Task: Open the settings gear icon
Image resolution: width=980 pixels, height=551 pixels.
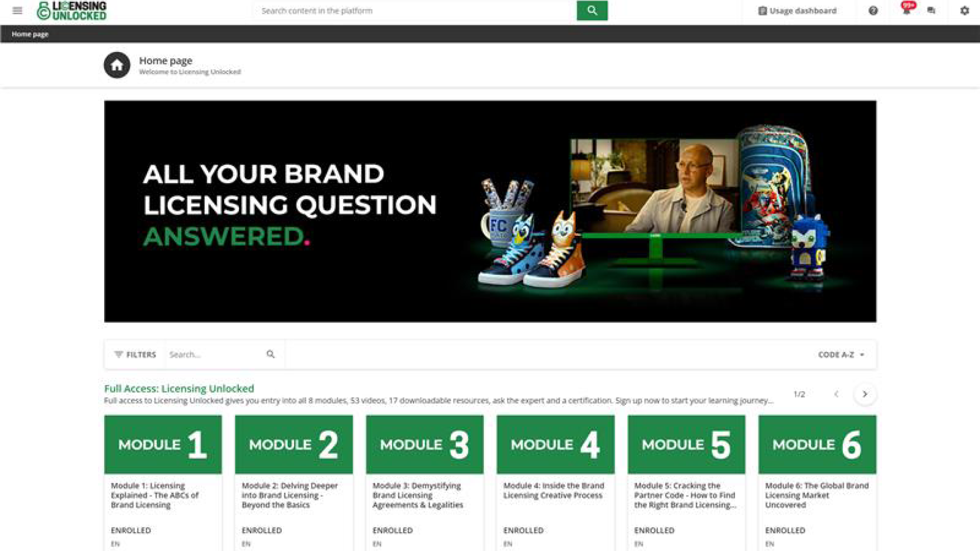Action: (964, 10)
